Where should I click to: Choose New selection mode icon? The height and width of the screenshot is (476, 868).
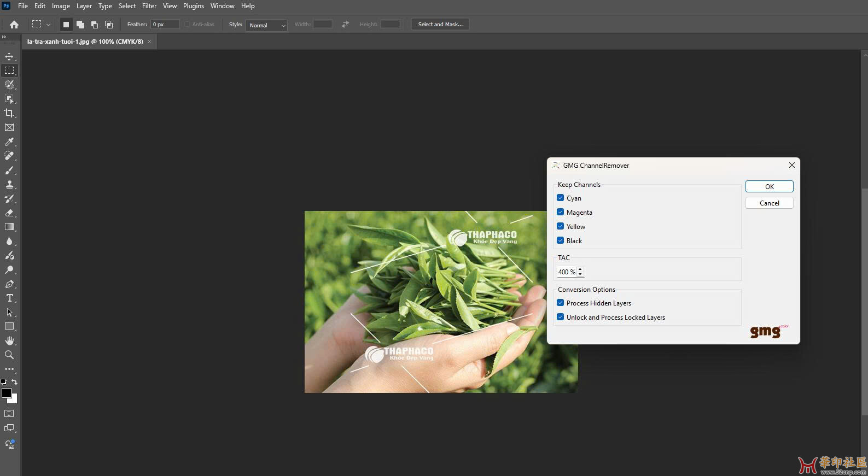[x=66, y=24]
